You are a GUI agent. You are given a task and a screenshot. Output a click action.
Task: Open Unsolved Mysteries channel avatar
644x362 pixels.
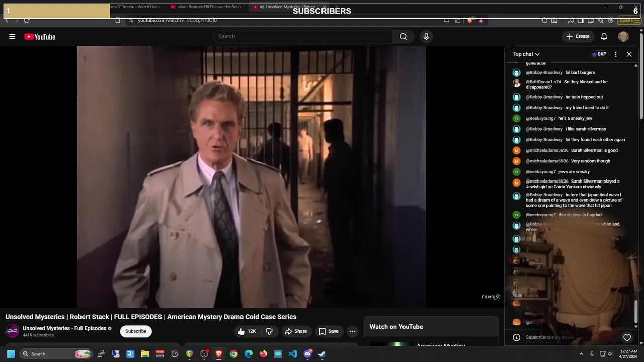coord(12,331)
